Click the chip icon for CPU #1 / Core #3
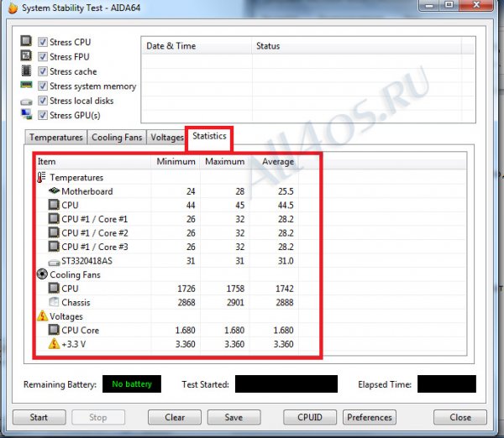The image size is (504, 438). 54,247
